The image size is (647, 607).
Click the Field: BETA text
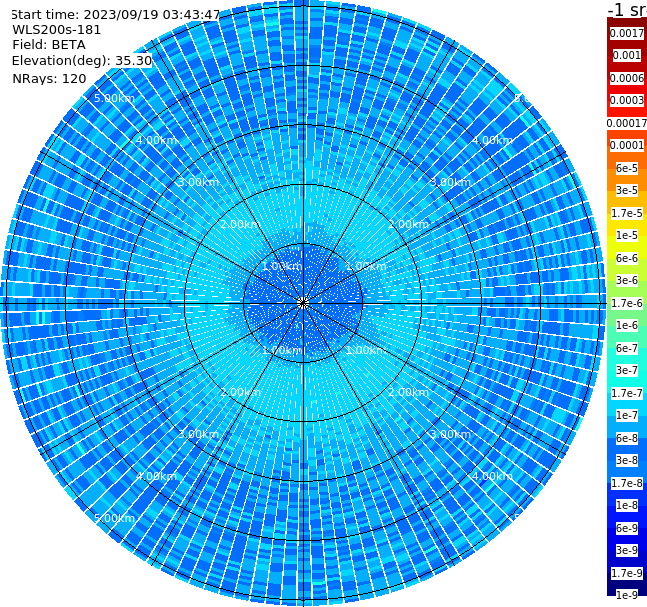[x=49, y=45]
